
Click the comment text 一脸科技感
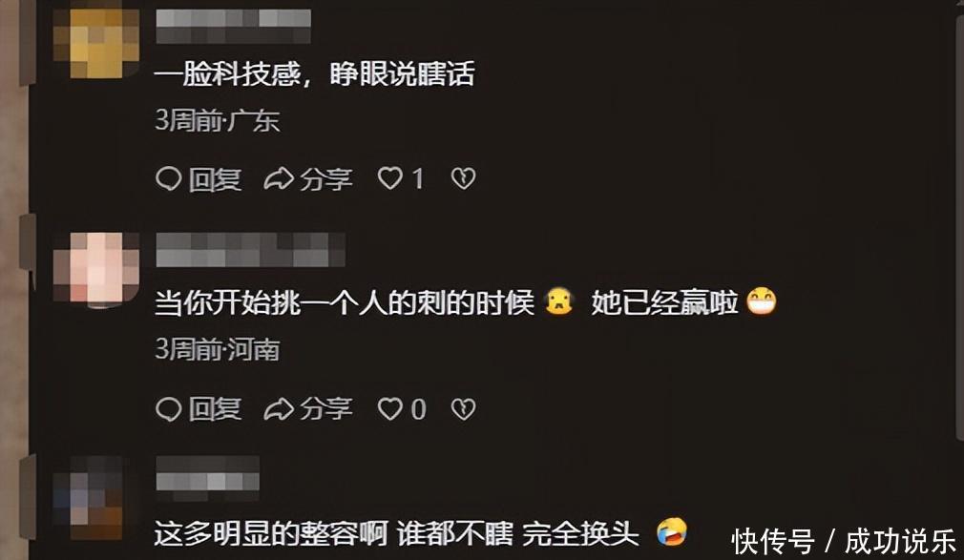tap(227, 74)
